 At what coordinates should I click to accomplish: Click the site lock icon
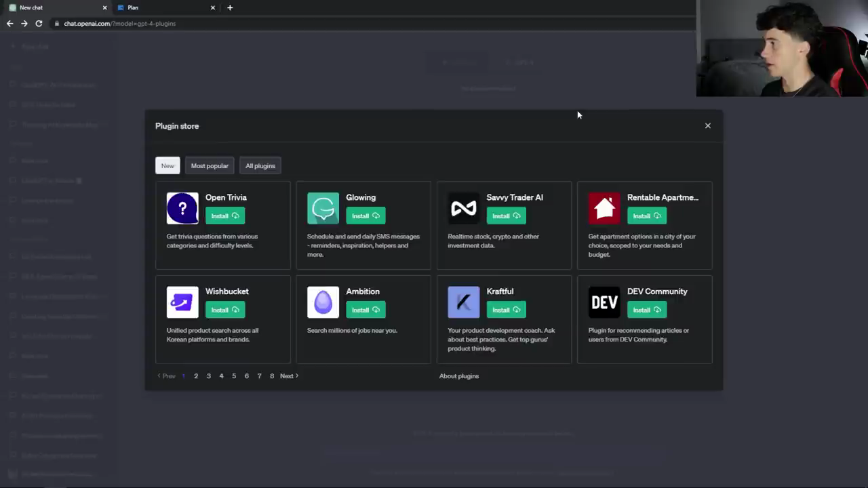(58, 24)
